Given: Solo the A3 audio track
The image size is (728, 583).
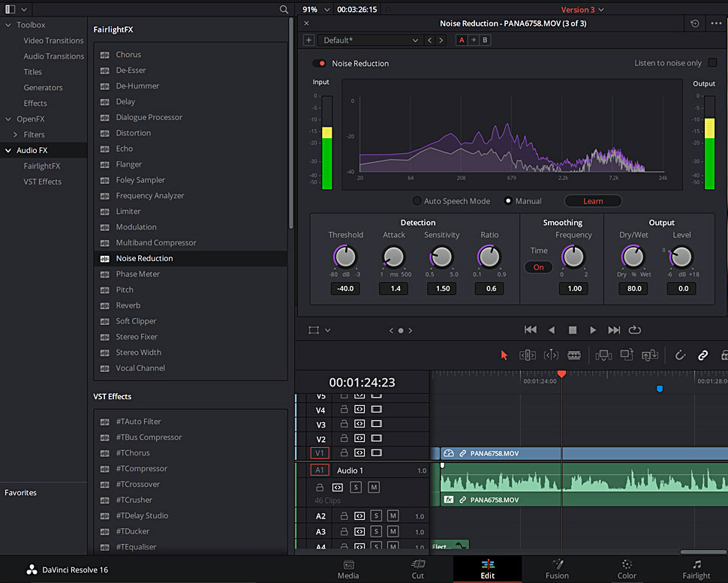Looking at the screenshot, I should point(376,531).
